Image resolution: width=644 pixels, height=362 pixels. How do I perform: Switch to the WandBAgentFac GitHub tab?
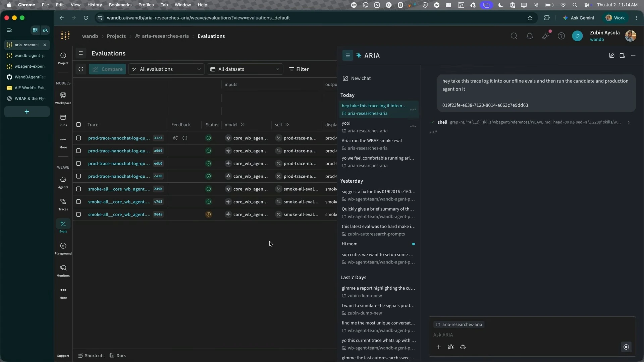[27, 77]
